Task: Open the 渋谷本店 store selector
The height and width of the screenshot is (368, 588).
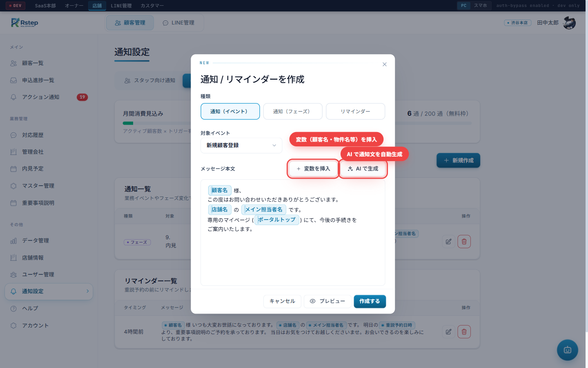Action: point(518,23)
